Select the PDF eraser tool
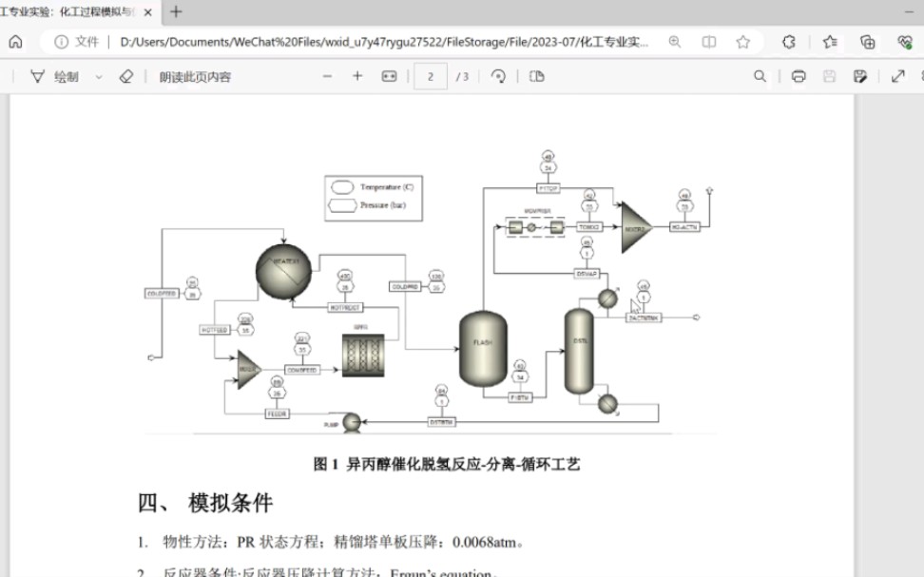This screenshot has width=924, height=577. tap(126, 77)
